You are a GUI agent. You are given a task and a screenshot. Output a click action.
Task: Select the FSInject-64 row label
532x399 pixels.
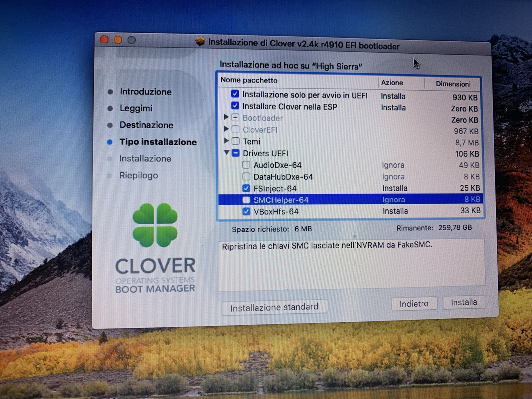coord(275,188)
